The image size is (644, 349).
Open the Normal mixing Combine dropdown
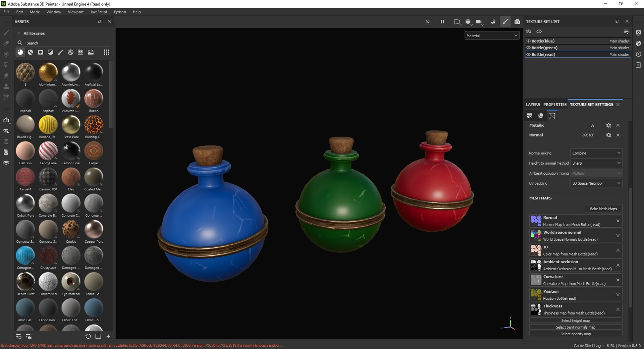(x=596, y=153)
